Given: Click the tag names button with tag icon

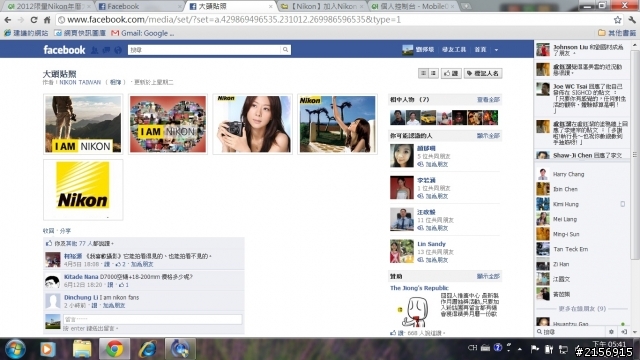Looking at the screenshot, I should (483, 73).
